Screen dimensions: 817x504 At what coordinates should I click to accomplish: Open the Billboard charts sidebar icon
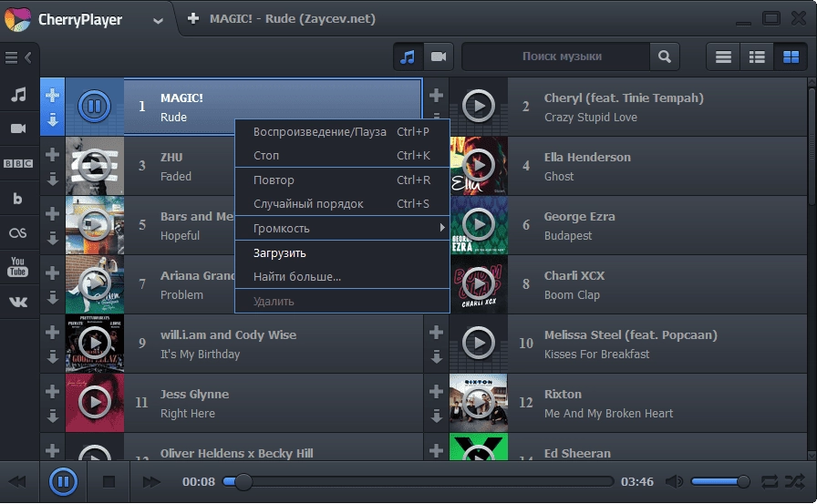(x=17, y=199)
